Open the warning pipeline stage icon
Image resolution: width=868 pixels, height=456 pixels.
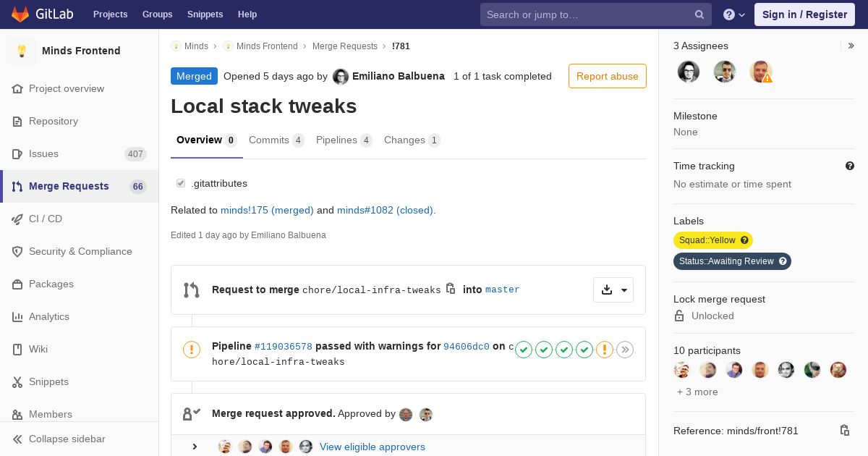(x=605, y=350)
